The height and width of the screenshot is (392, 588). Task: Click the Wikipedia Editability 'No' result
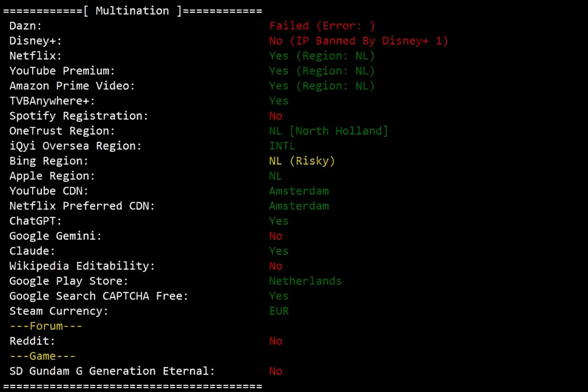[276, 267]
